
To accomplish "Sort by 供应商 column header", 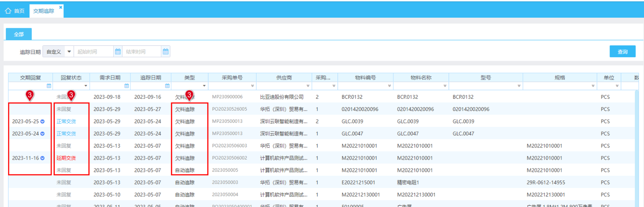I will pos(284,77).
